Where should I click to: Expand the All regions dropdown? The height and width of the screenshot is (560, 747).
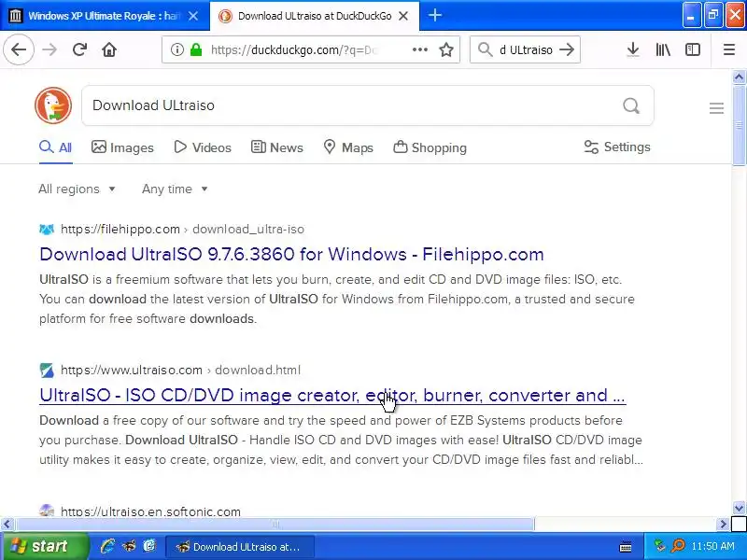coord(78,189)
